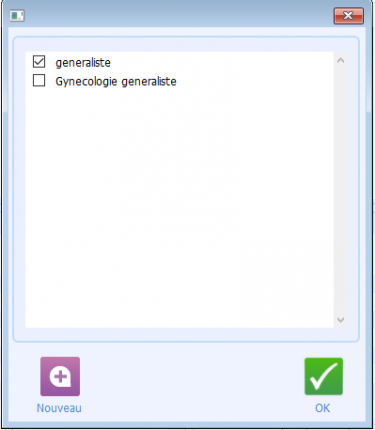Click the white plus bubble inside Nouveau
Screen dimensions: 375x430
click(x=60, y=377)
